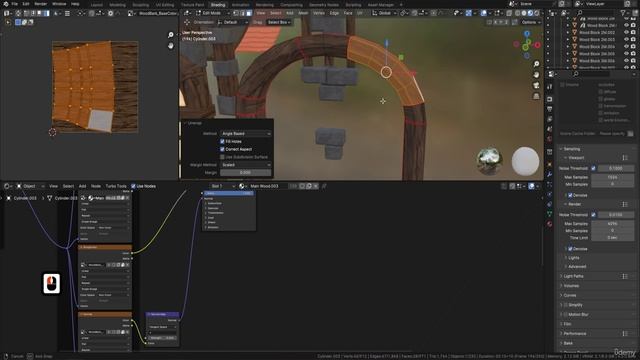Hide Wood Block 2M.002 with eye icon

click(626, 32)
